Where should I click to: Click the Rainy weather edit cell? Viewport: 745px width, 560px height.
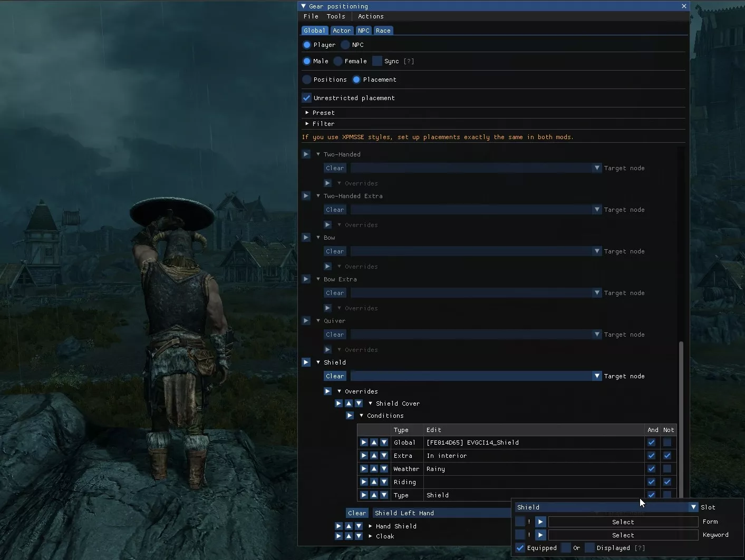click(534, 469)
